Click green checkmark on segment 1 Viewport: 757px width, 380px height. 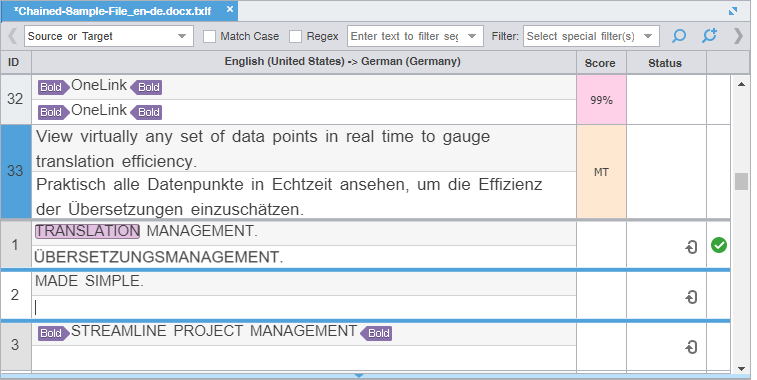pyautogui.click(x=719, y=245)
